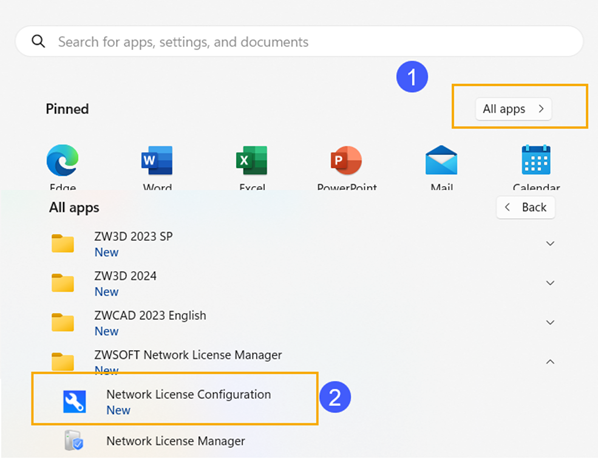Select the ZW3D 2024 folder name

[x=125, y=276]
